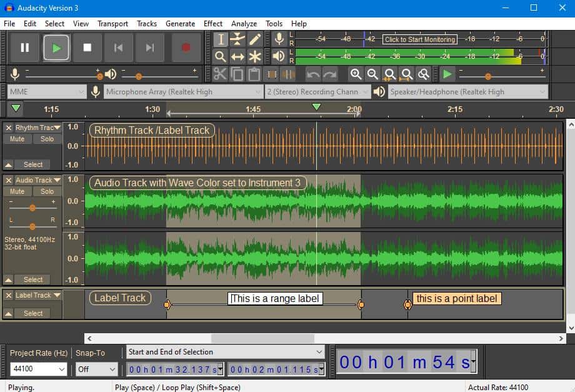575x392 pixels.
Task: Adjust the Audio Track gain slider
Action: 32,208
